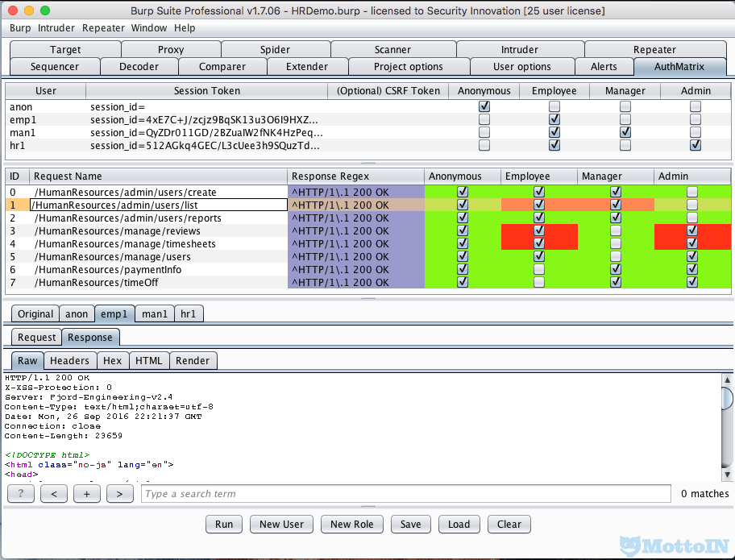Show the man1 user tab
Screen dimensions: 735x560
coord(155,314)
